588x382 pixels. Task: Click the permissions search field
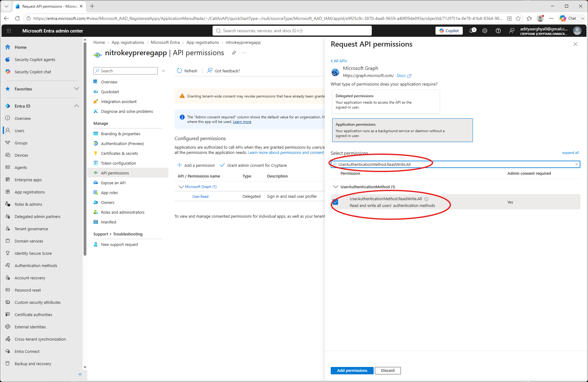click(x=455, y=164)
